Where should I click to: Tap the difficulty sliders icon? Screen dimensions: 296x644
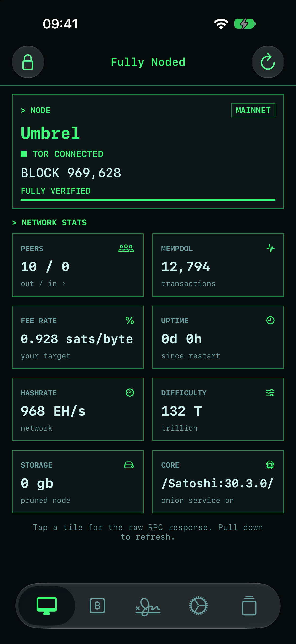pos(270,392)
